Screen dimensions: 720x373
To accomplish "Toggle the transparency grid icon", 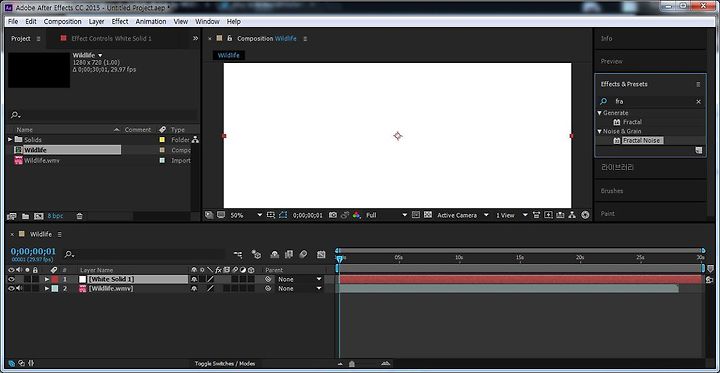I will point(428,215).
